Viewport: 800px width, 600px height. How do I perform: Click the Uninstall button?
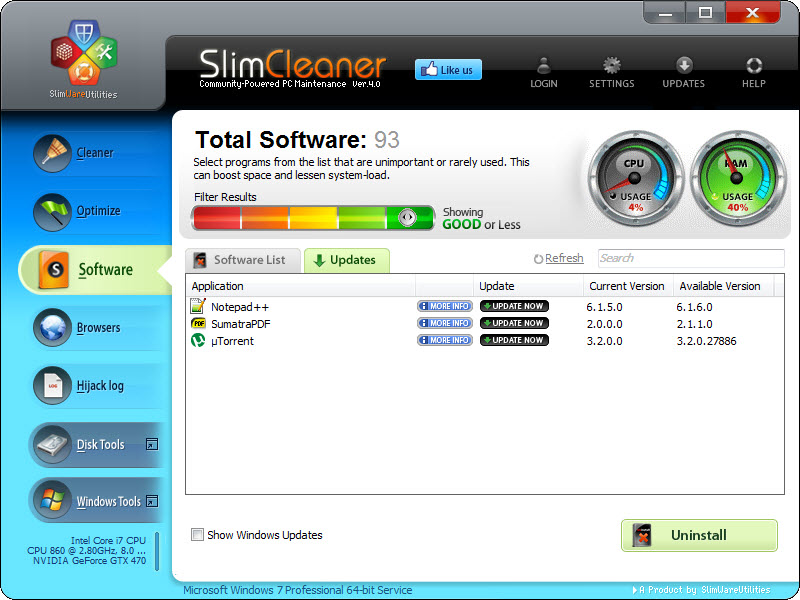click(x=699, y=535)
